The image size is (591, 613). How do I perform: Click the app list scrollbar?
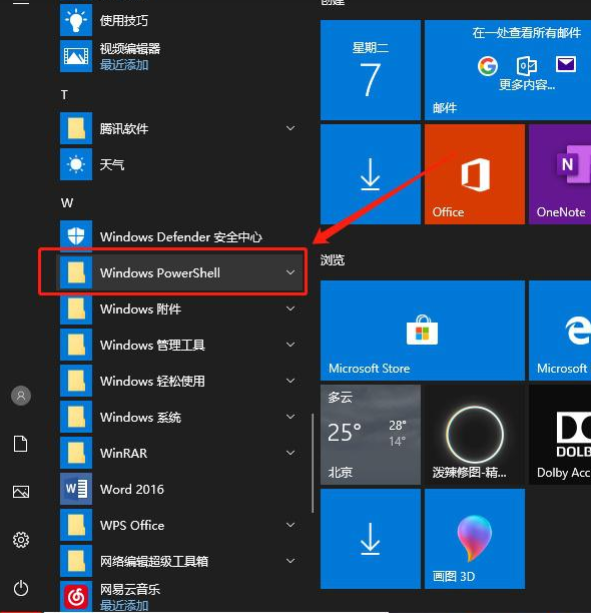(313, 463)
